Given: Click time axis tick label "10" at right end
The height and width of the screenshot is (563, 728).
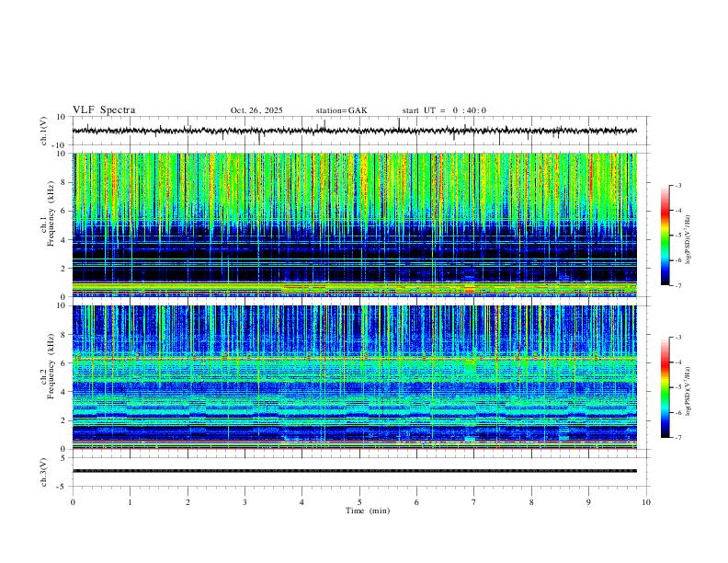Looking at the screenshot, I should (x=646, y=502).
